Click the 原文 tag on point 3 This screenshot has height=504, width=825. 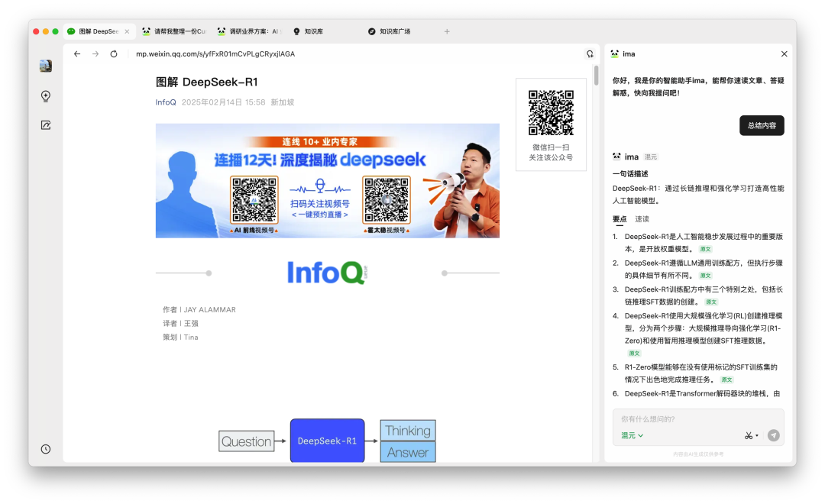pyautogui.click(x=711, y=302)
